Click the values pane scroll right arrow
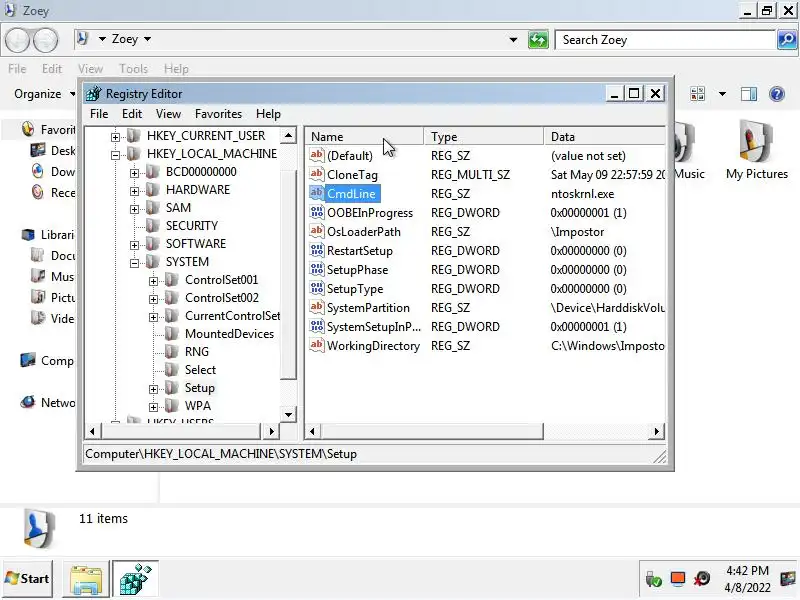The image size is (800, 600). pyautogui.click(x=657, y=432)
